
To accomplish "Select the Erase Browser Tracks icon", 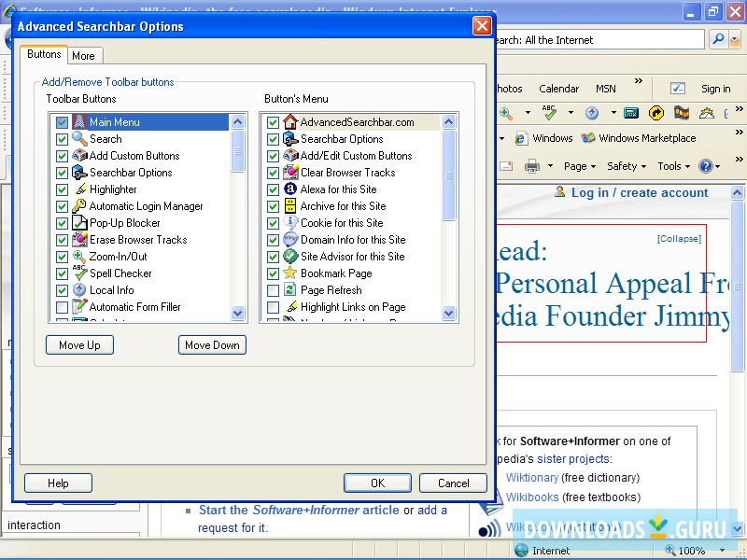I will tap(78, 239).
